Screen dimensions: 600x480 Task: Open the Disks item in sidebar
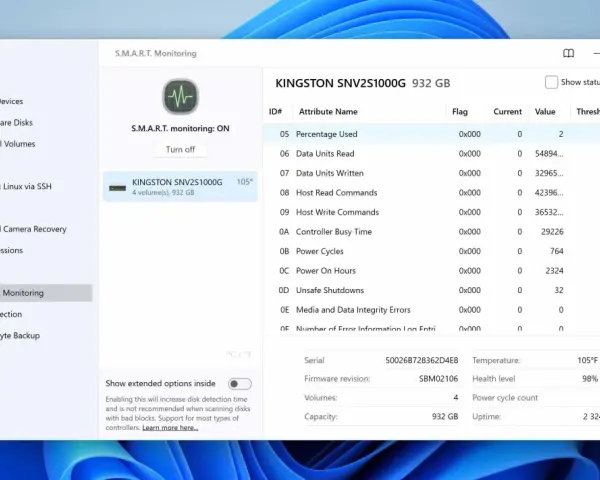[x=16, y=122]
